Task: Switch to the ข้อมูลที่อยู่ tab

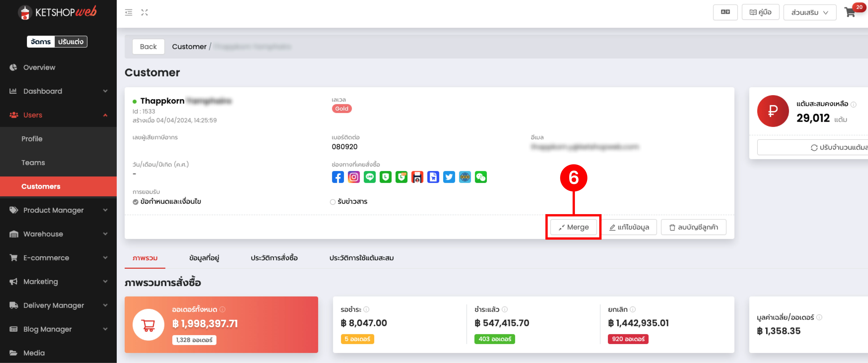Action: 204,258
